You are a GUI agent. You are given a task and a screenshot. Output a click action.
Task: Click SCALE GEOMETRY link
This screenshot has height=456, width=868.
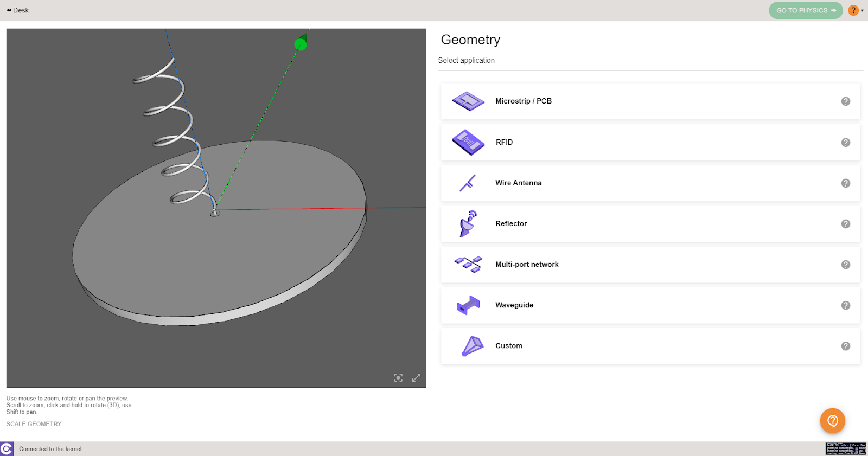34,424
